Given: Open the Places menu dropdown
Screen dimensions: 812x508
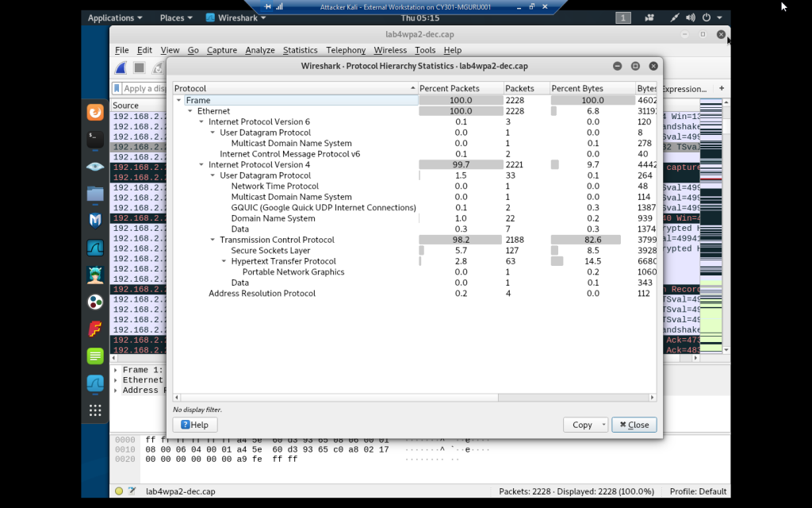Looking at the screenshot, I should (176, 17).
